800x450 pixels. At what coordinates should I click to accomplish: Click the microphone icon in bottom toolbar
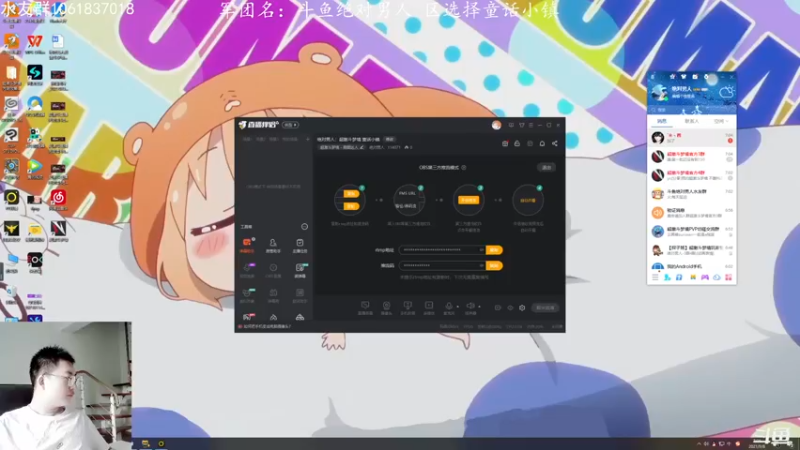point(448,308)
